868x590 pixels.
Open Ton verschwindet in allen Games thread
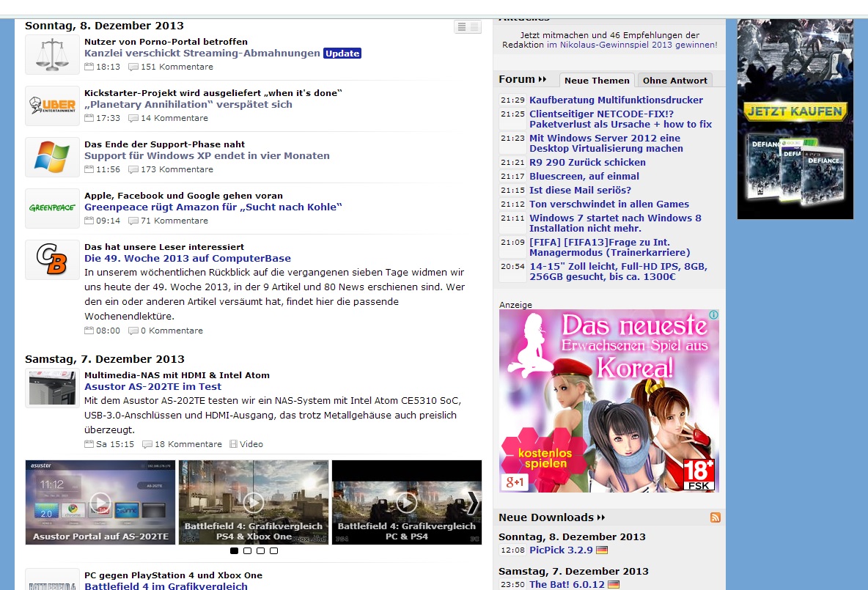point(609,204)
